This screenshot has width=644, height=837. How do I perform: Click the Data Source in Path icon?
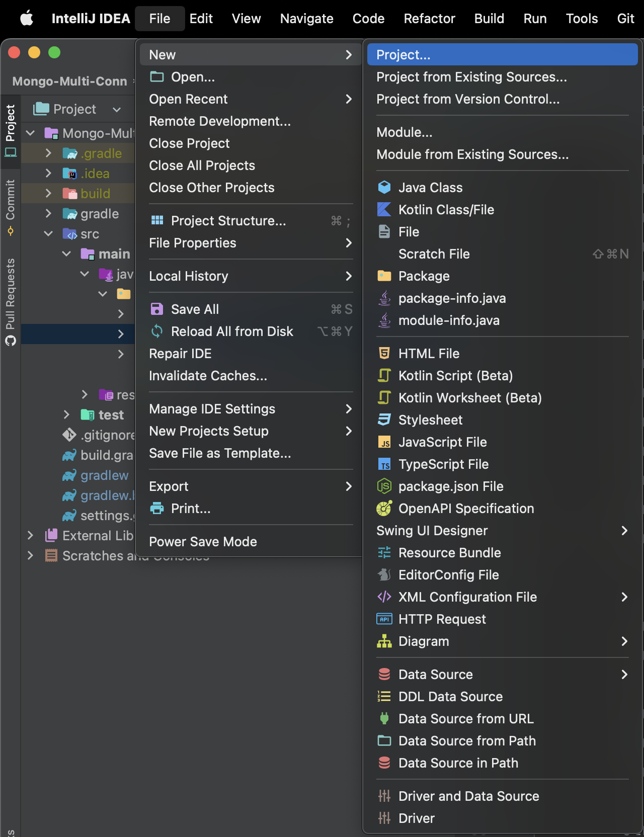[384, 763]
